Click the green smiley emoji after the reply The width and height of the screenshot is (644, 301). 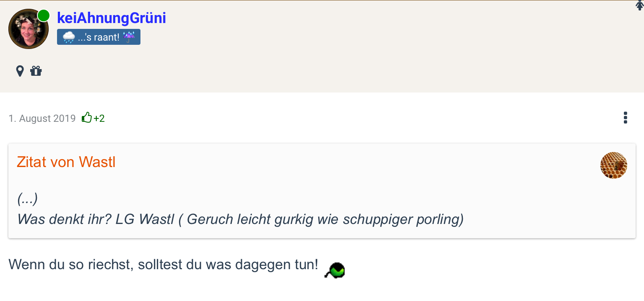click(335, 270)
